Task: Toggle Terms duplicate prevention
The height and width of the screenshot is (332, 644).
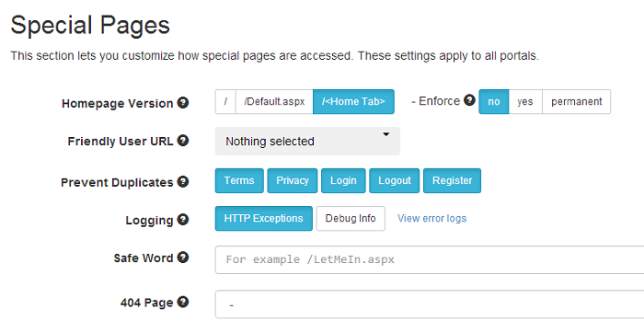Action: point(239,180)
